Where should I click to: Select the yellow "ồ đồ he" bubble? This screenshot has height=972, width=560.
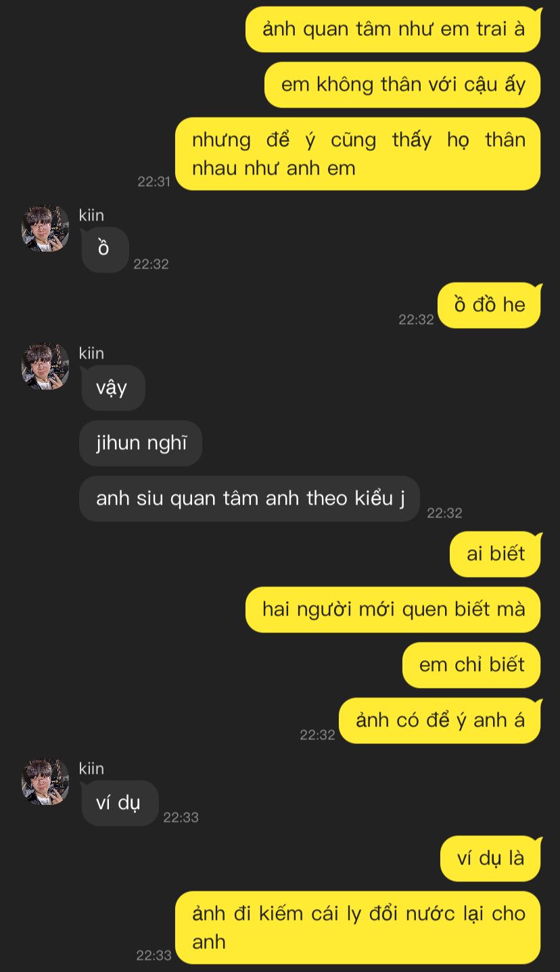pos(489,305)
